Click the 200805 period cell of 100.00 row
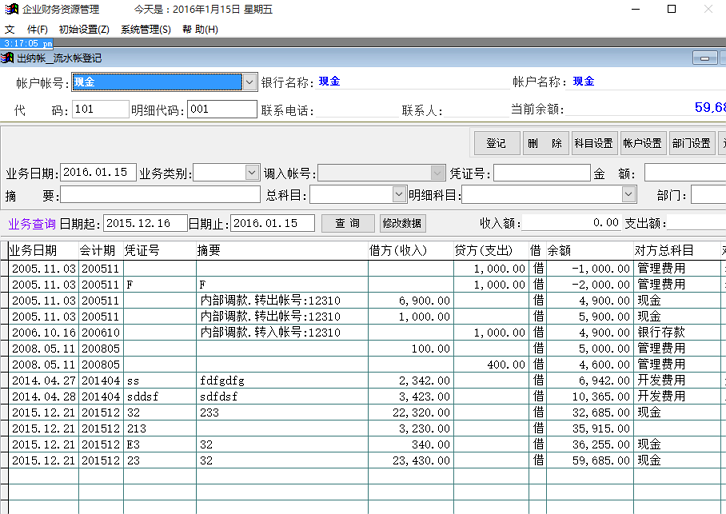The image size is (726, 514). point(101,348)
